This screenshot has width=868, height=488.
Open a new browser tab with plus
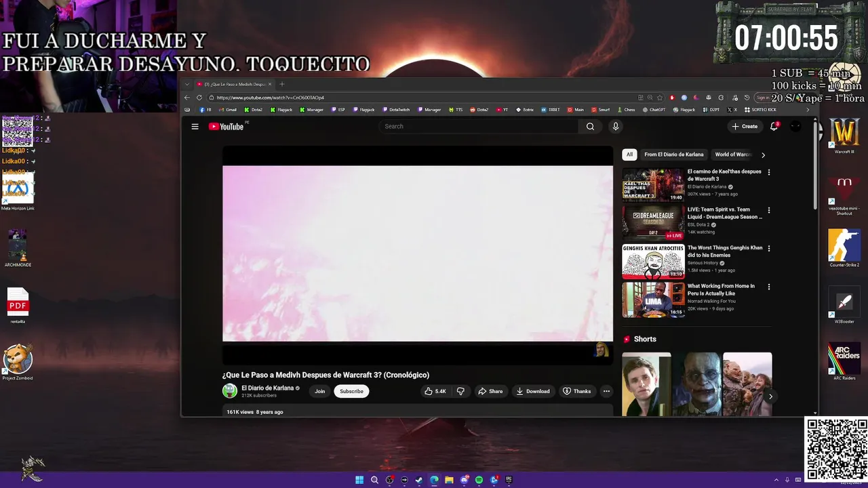pyautogui.click(x=282, y=84)
